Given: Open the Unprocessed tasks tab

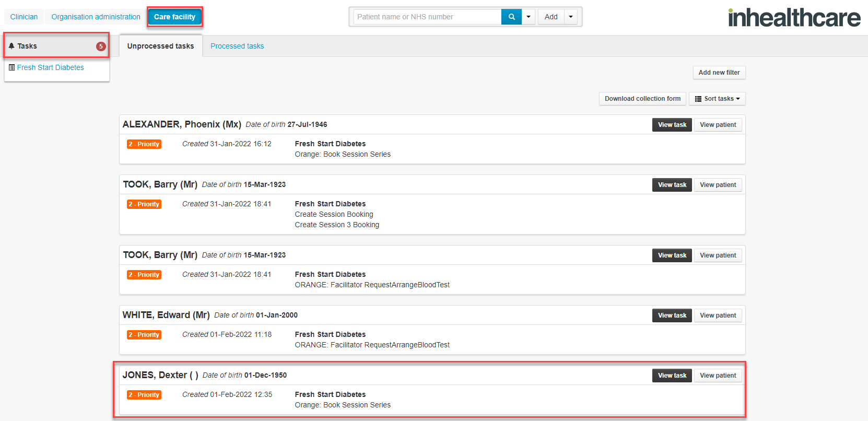Looking at the screenshot, I should pyautogui.click(x=160, y=46).
